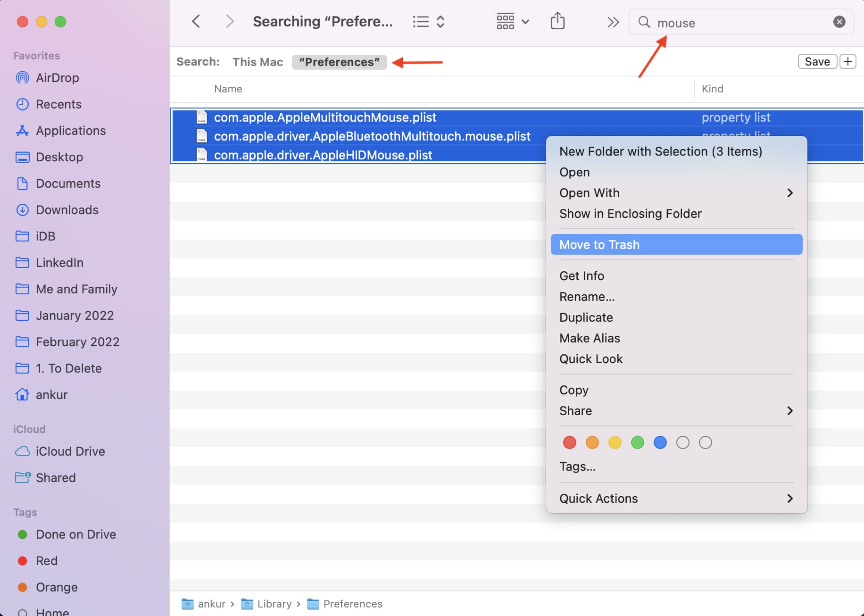Image resolution: width=864 pixels, height=616 pixels.
Task: Open "1. To Delete" folder in sidebar
Action: click(x=58, y=368)
